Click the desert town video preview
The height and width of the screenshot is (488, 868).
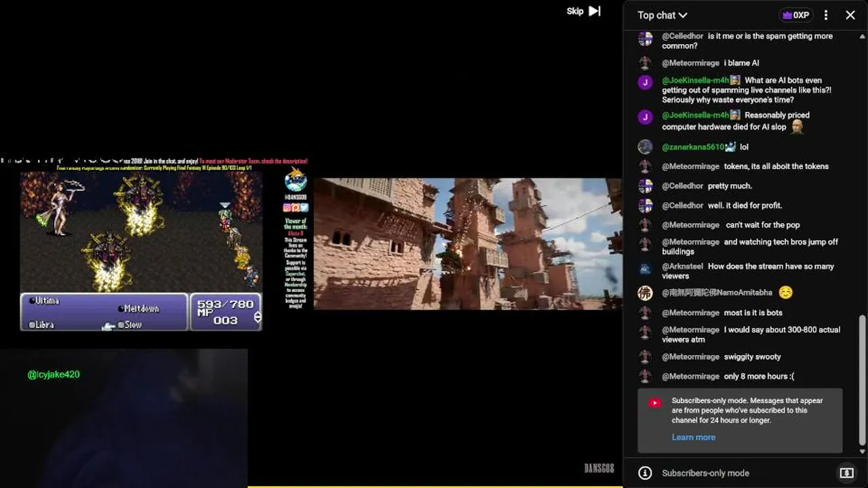pos(468,243)
